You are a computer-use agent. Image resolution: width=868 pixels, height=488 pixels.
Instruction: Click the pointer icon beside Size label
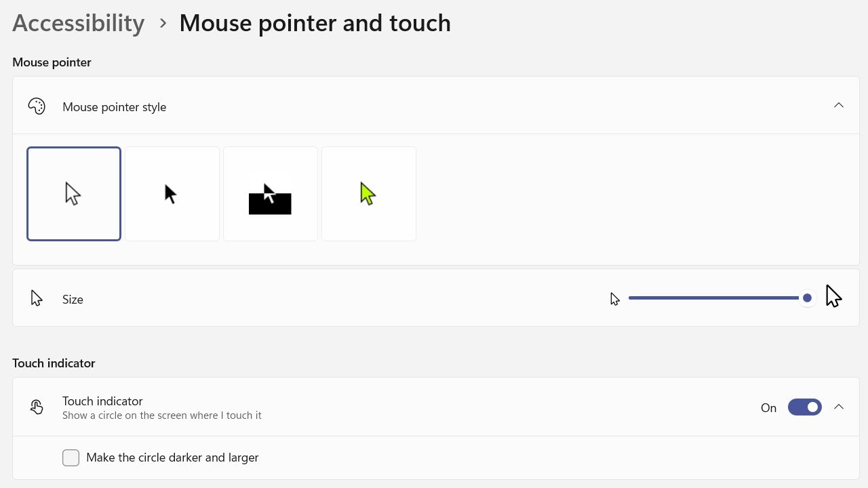[x=37, y=299]
